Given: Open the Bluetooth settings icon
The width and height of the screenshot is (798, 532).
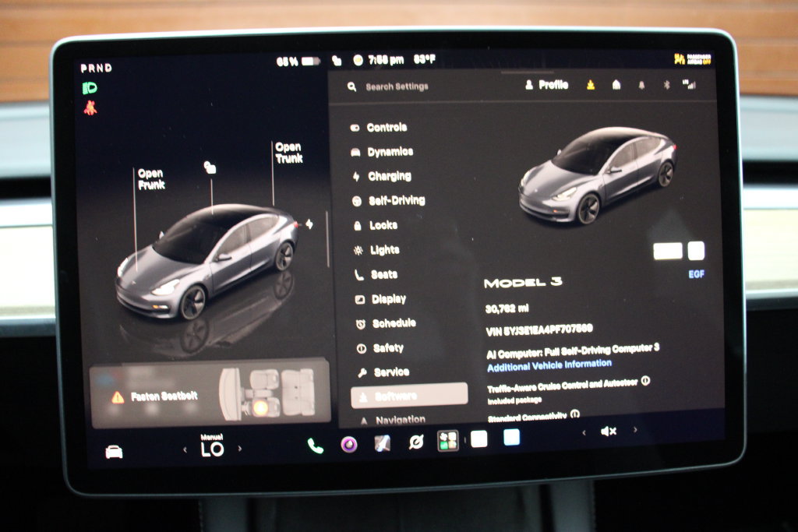Looking at the screenshot, I should [x=667, y=86].
